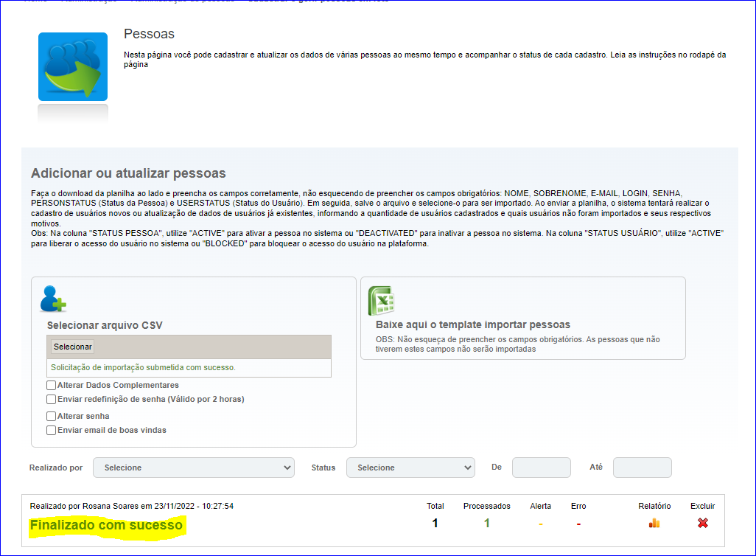Click the Até date field
Viewport: 756px width, 556px height.
coord(643,468)
